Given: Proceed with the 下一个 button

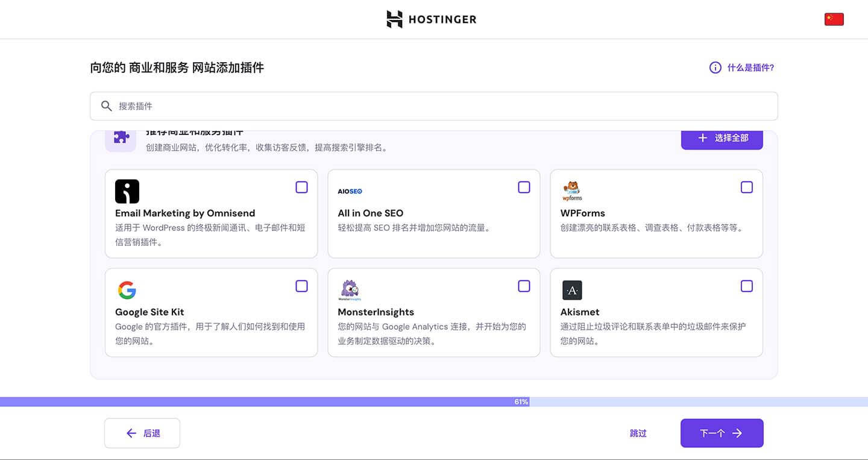Looking at the screenshot, I should [x=722, y=433].
